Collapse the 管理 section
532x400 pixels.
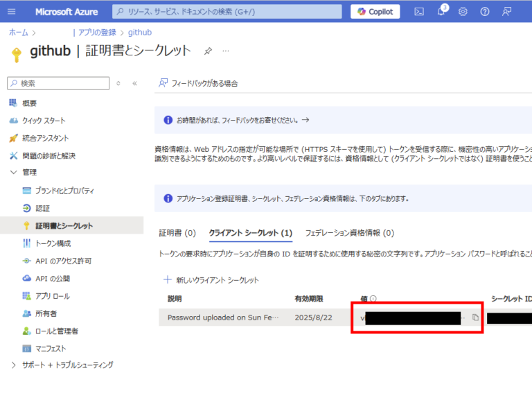[x=14, y=172]
